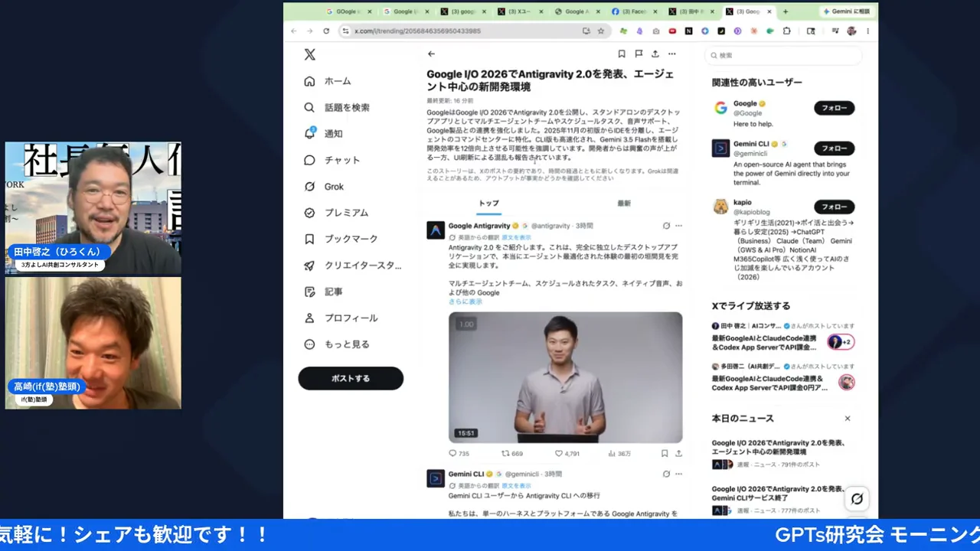Expand さらに表示 on Antigravity post
The image size is (980, 551).
coord(465,302)
